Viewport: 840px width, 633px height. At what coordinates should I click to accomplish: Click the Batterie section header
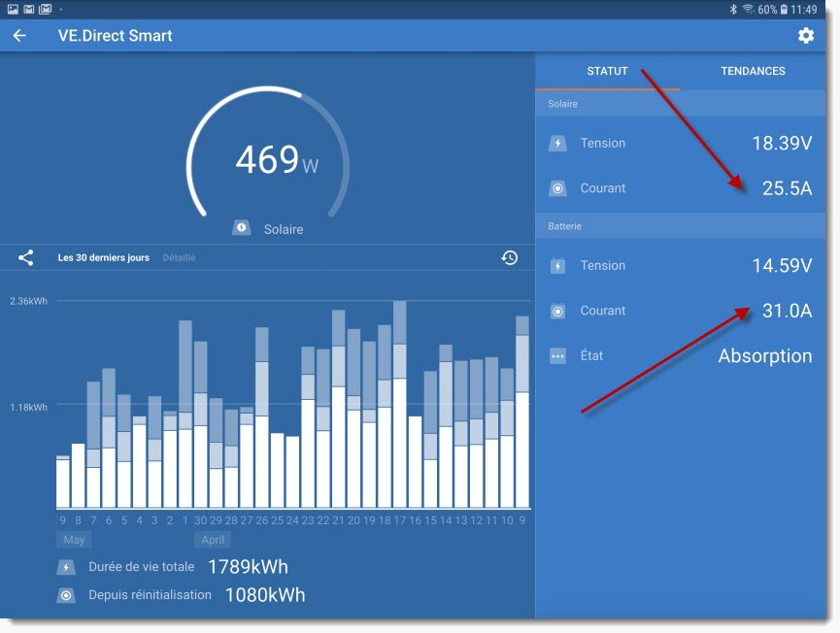(x=681, y=226)
